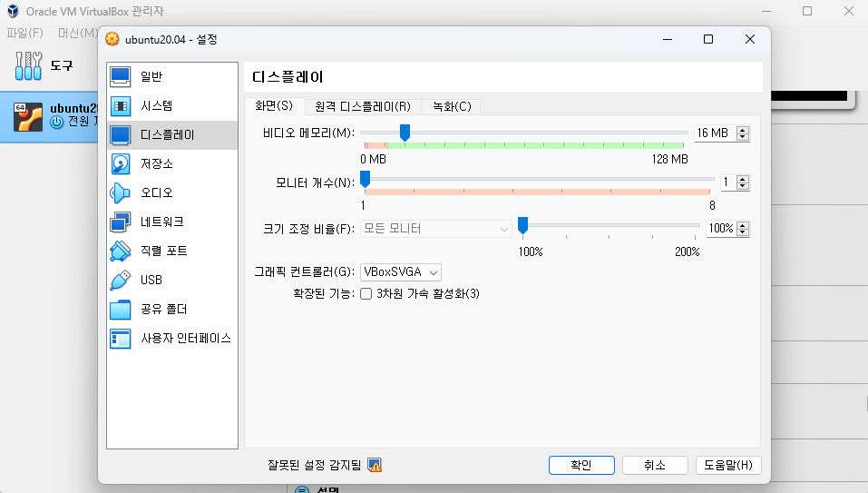The image size is (868, 493).
Task: Switch to the 화면(S) tab
Action: pyautogui.click(x=274, y=106)
